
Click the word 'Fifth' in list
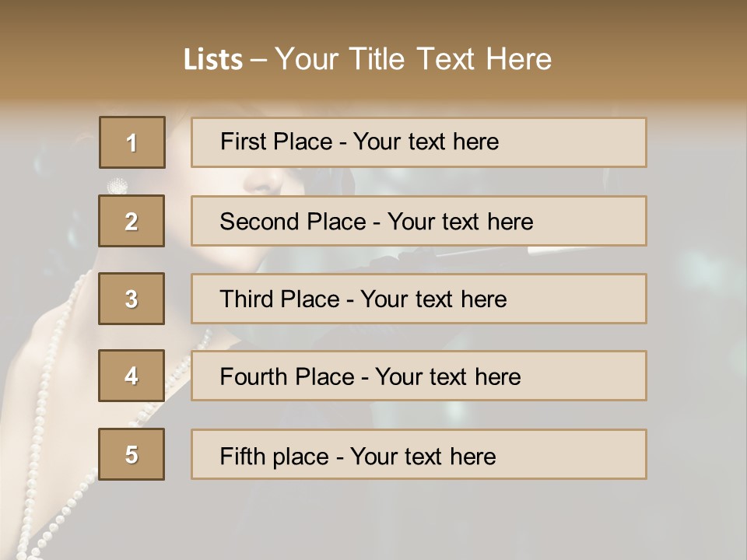(x=241, y=456)
